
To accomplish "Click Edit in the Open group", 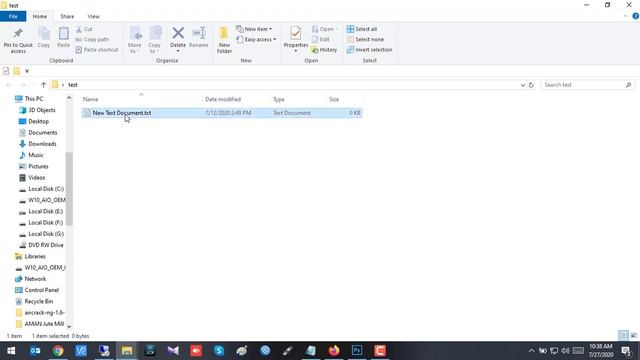I will (x=321, y=40).
